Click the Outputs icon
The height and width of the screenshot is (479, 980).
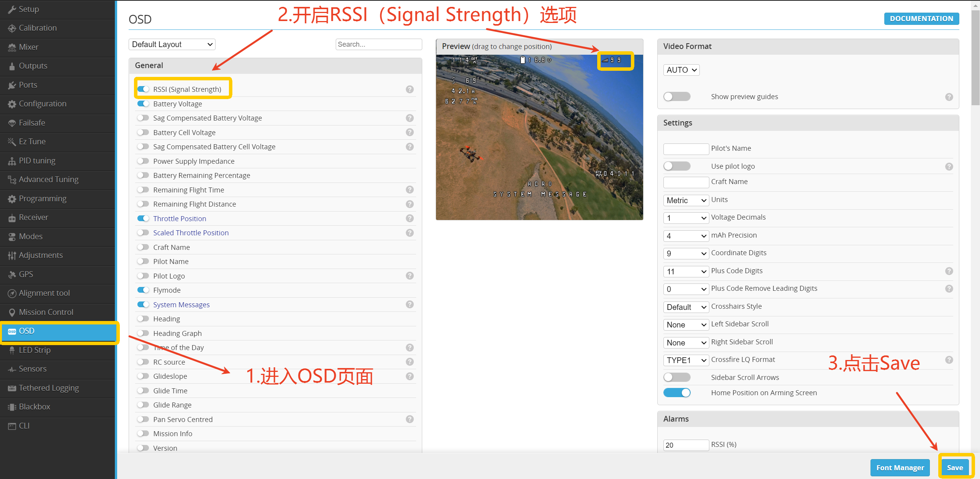12,66
